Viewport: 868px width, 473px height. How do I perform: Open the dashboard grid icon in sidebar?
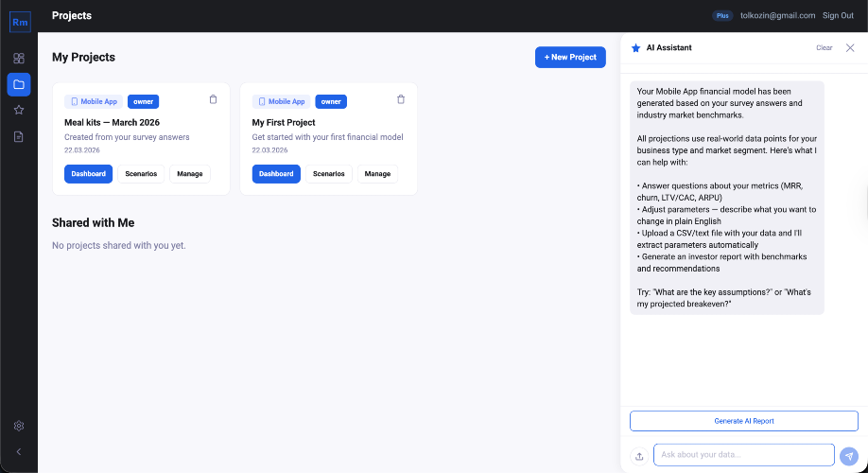[x=19, y=59]
